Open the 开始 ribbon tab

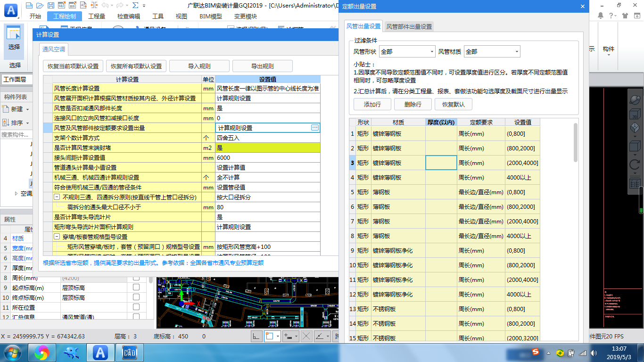35,16
